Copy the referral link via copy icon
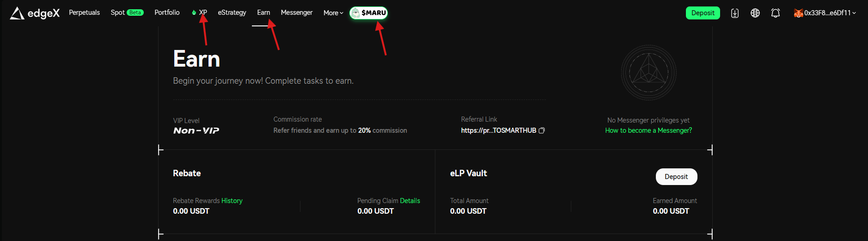Image resolution: width=868 pixels, height=241 pixels. pyautogui.click(x=542, y=130)
